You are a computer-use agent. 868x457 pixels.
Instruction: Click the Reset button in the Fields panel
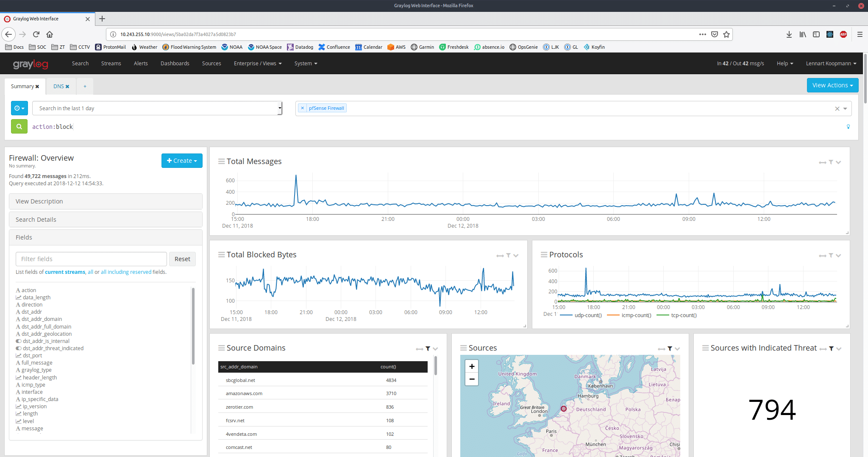tap(182, 259)
